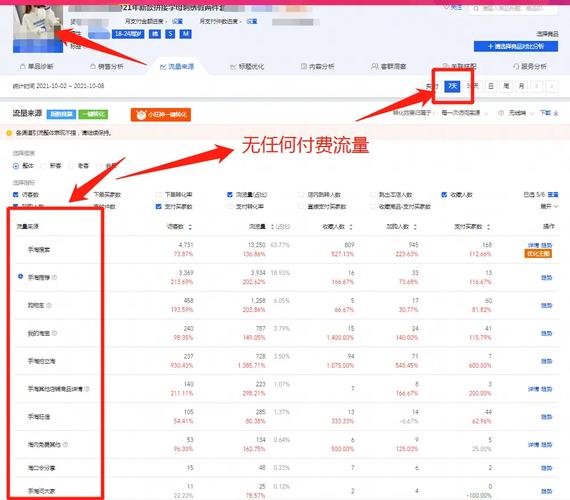Enable the 直接支付买家数 checkbox

(x=301, y=207)
